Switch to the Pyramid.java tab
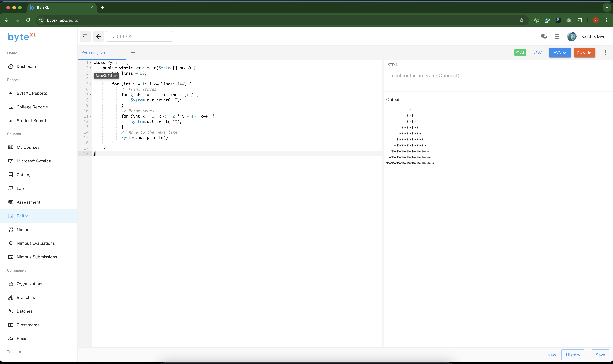613x364 pixels. tap(93, 52)
